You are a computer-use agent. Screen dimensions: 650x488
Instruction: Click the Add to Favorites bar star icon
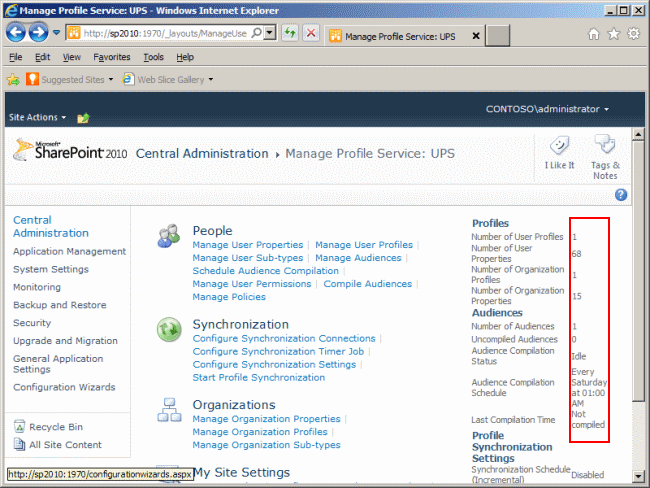(x=13, y=79)
